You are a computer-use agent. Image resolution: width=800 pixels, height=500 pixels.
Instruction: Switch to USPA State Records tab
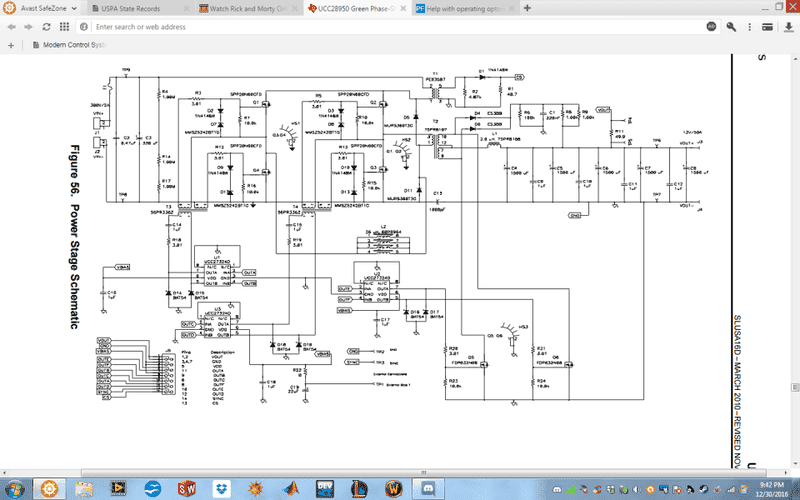tap(138, 8)
